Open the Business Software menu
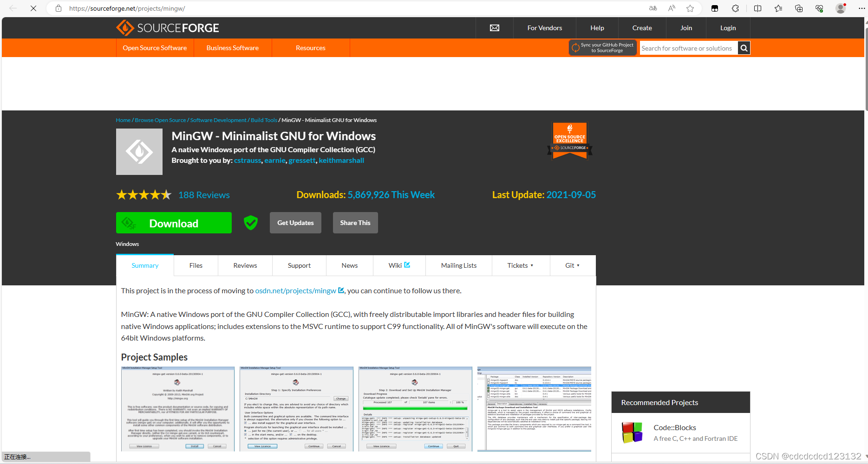The image size is (868, 464). pos(233,48)
